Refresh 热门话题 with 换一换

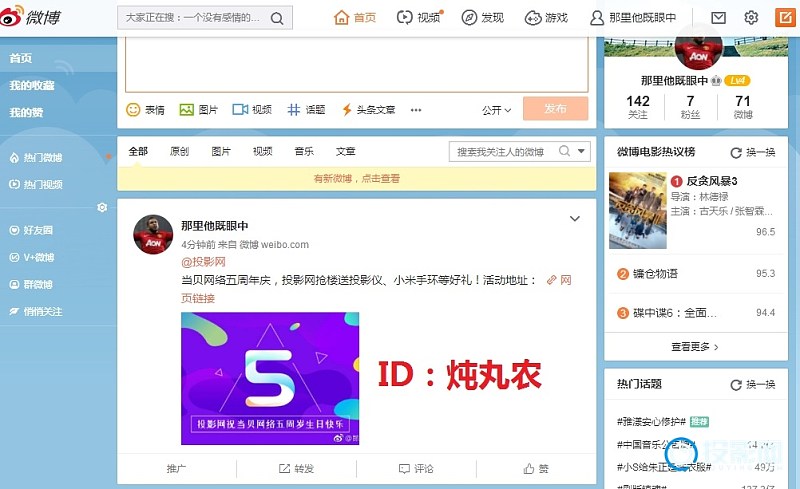tap(753, 384)
